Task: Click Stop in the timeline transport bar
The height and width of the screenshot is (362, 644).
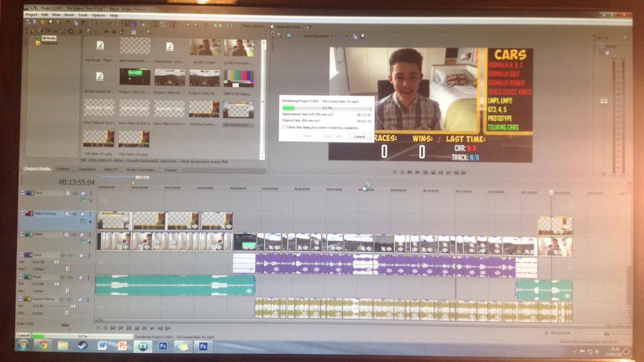Action: (x=136, y=328)
